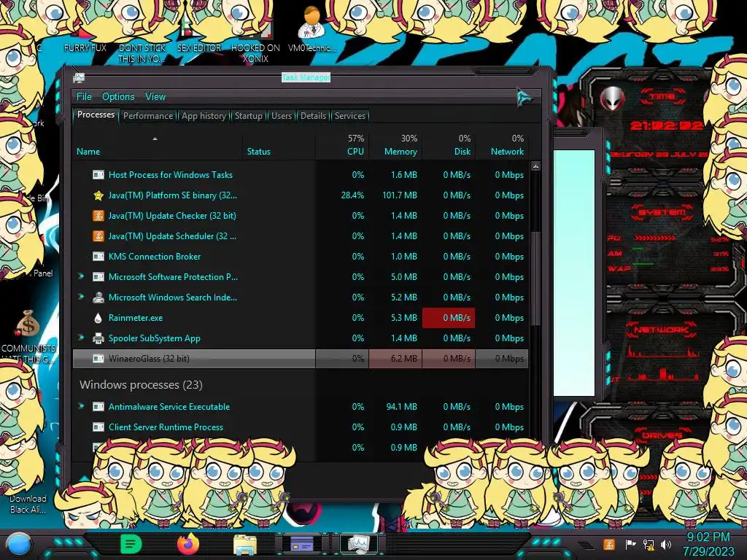The image size is (747, 560).
Task: Open the VM0Technic desktop shortcut
Action: pos(311,28)
